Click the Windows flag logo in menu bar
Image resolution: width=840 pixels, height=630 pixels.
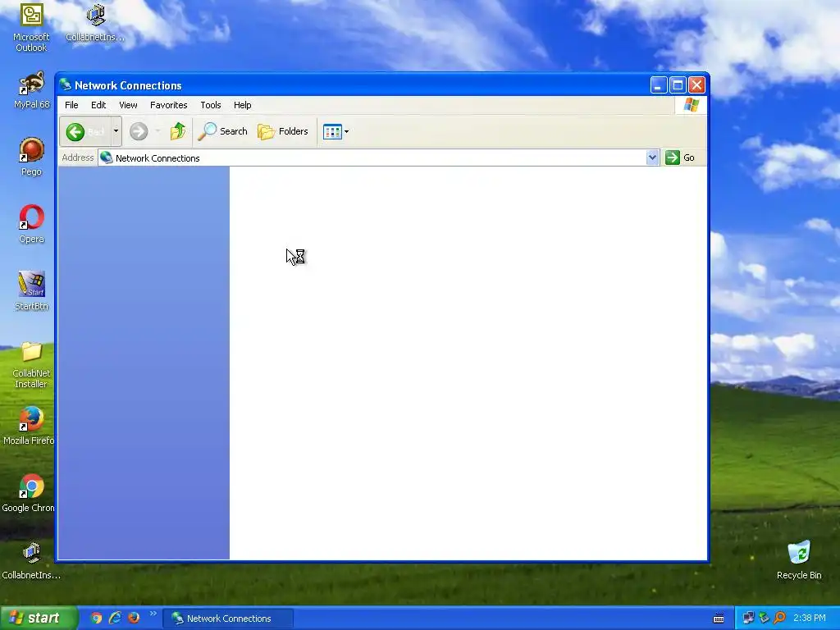(x=691, y=104)
